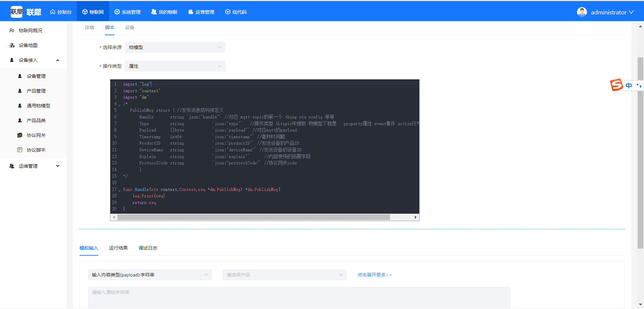
Task: Toggle code fold arrow at line 4
Action: [119, 105]
